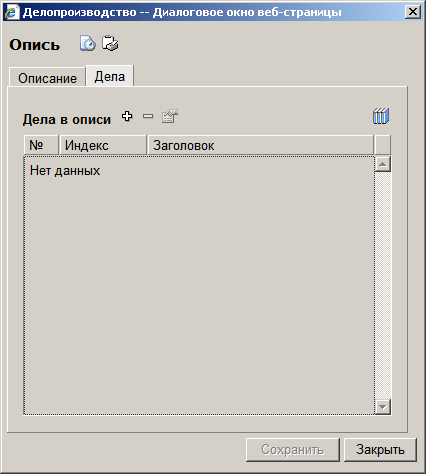Switch to the Описание tab
The height and width of the screenshot is (474, 426).
[x=47, y=78]
